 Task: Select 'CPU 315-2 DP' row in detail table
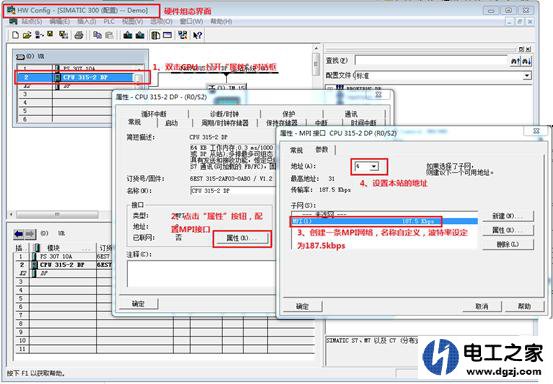pos(63,264)
